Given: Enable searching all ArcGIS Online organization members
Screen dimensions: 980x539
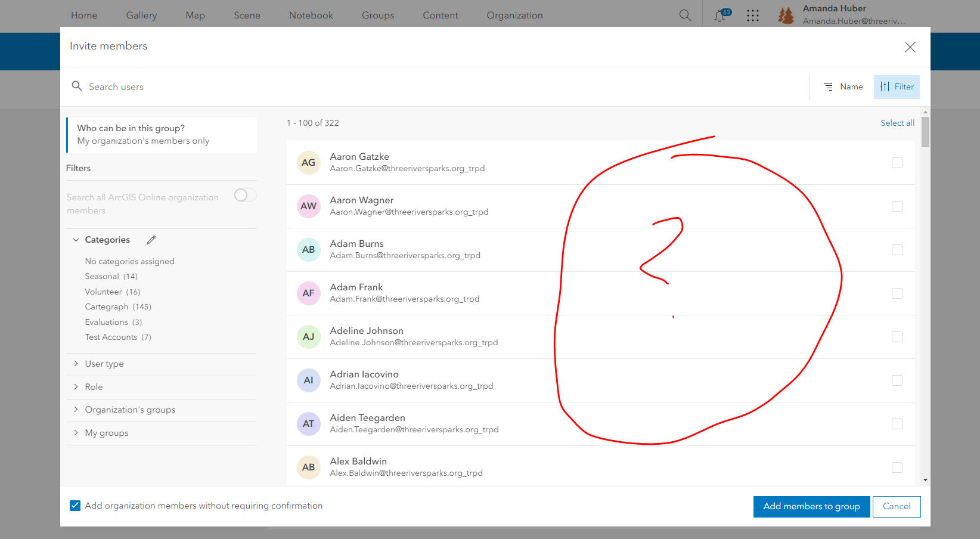Looking at the screenshot, I should [244, 195].
